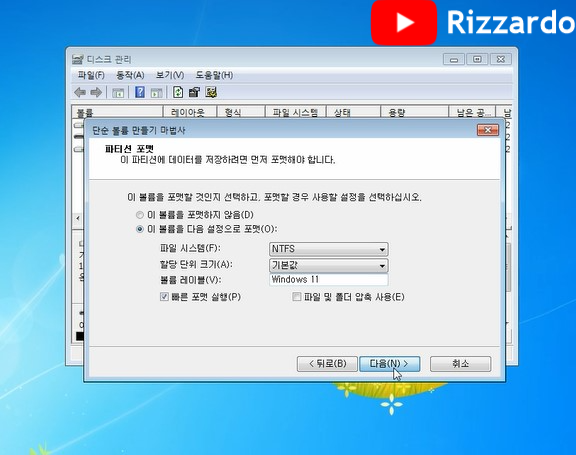Select 이 볼륨을 포맷하지 않음(D) radio button
Screen dimensions: 576x455
point(140,215)
